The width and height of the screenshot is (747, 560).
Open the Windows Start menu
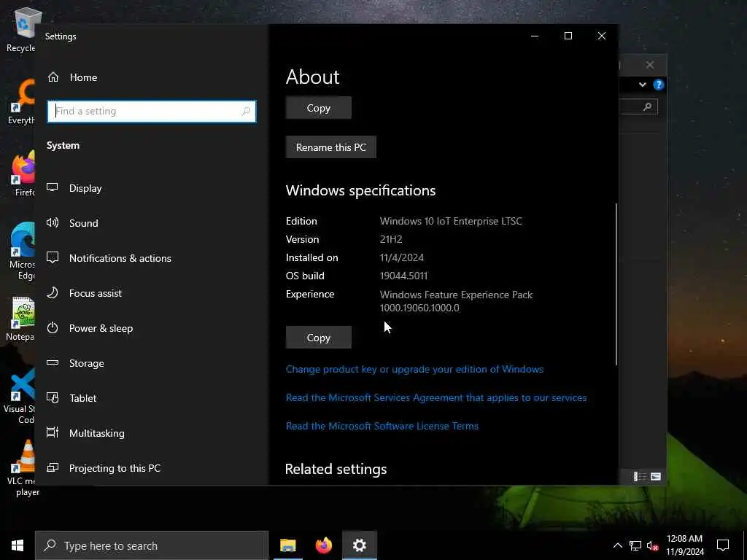click(x=18, y=545)
